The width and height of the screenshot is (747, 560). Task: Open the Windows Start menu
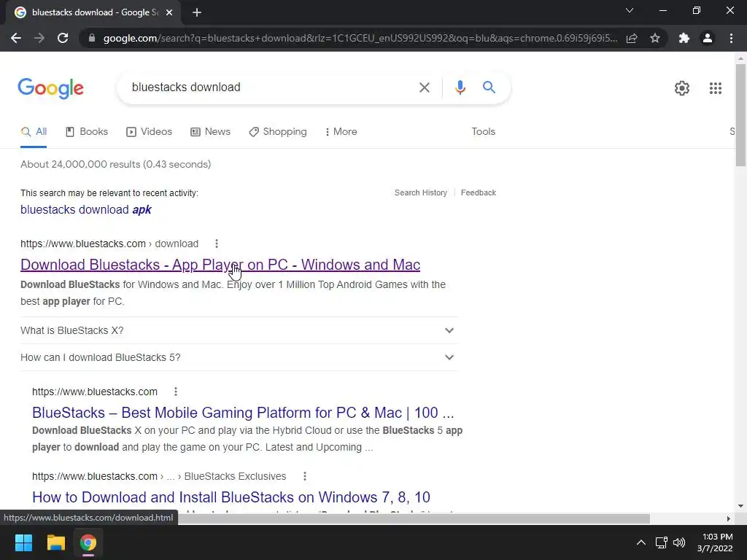pyautogui.click(x=23, y=542)
